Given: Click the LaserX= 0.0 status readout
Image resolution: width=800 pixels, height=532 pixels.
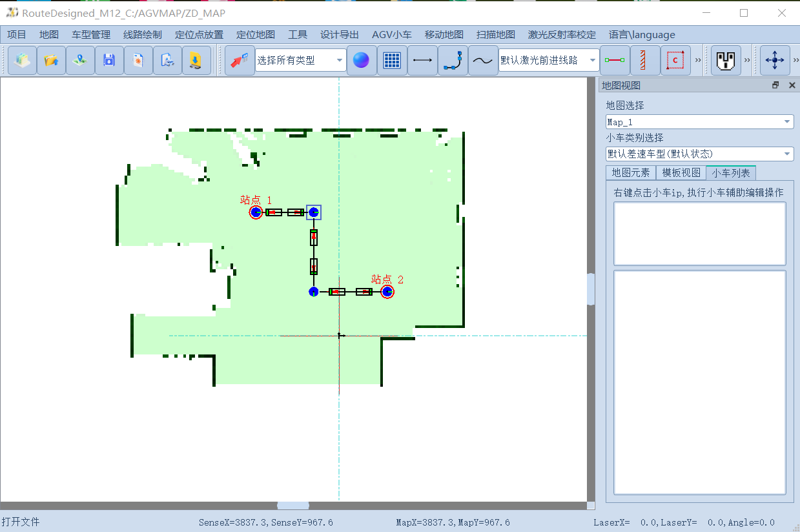Looking at the screenshot, I should tap(684, 522).
